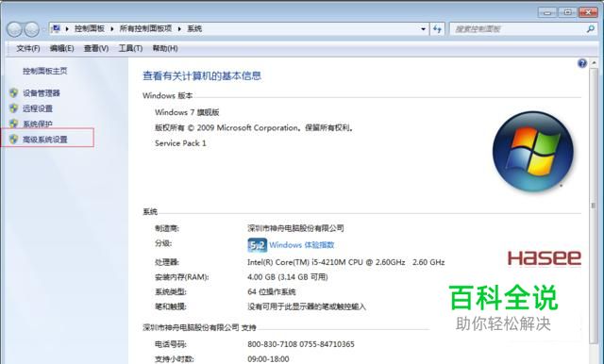Open 远程设置 in the sidebar
Image resolution: width=604 pixels, height=364 pixels.
[38, 108]
